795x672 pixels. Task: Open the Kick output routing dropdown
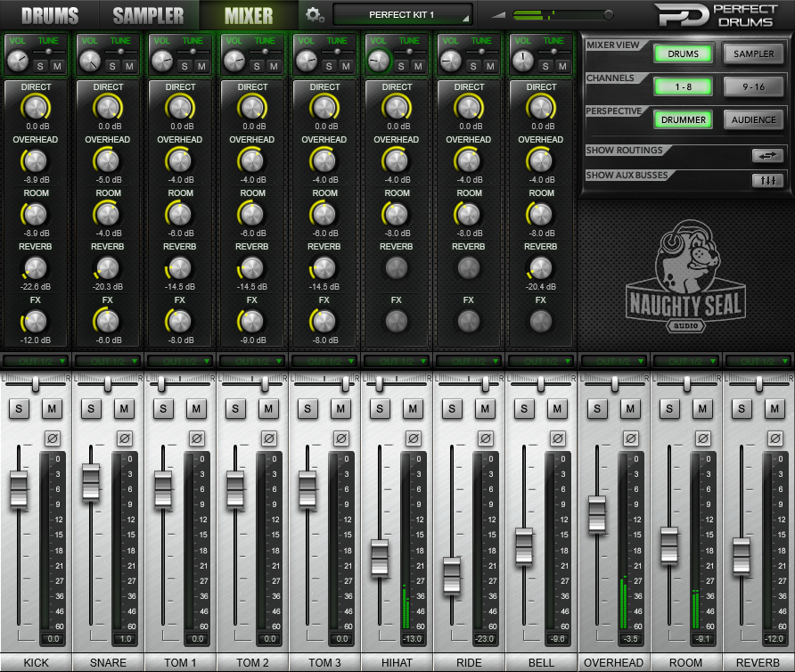(x=36, y=361)
